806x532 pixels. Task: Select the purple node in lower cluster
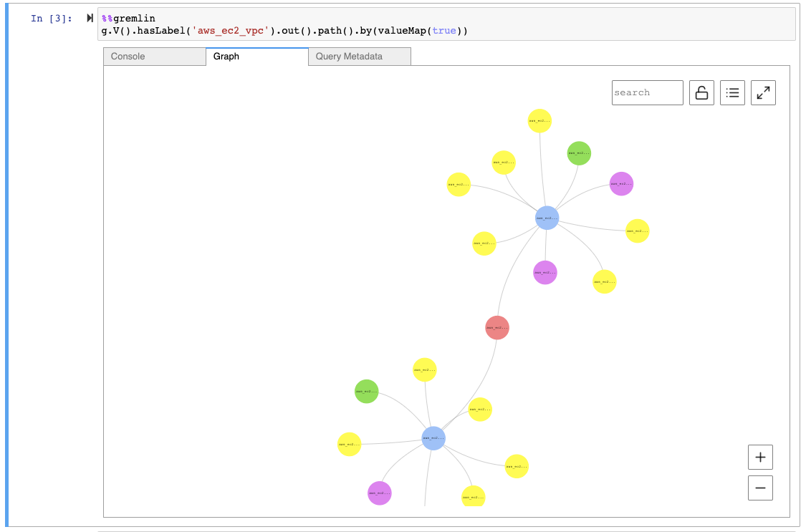point(379,493)
